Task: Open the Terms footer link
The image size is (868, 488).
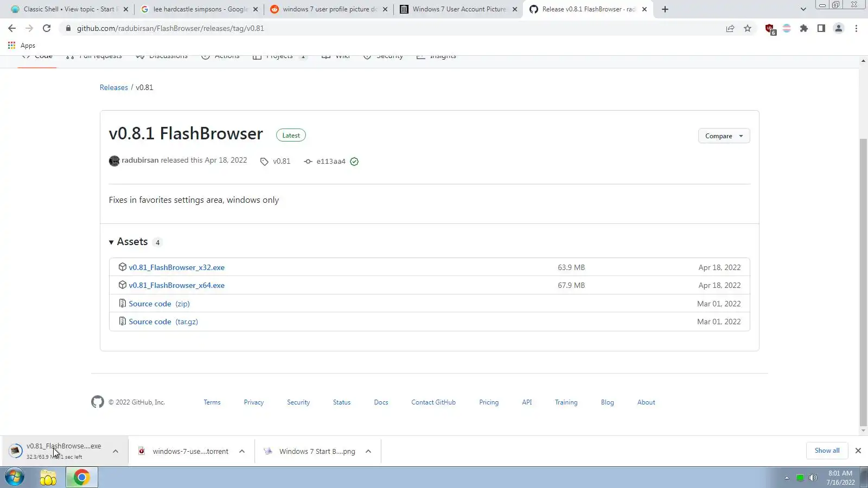Action: (212, 402)
